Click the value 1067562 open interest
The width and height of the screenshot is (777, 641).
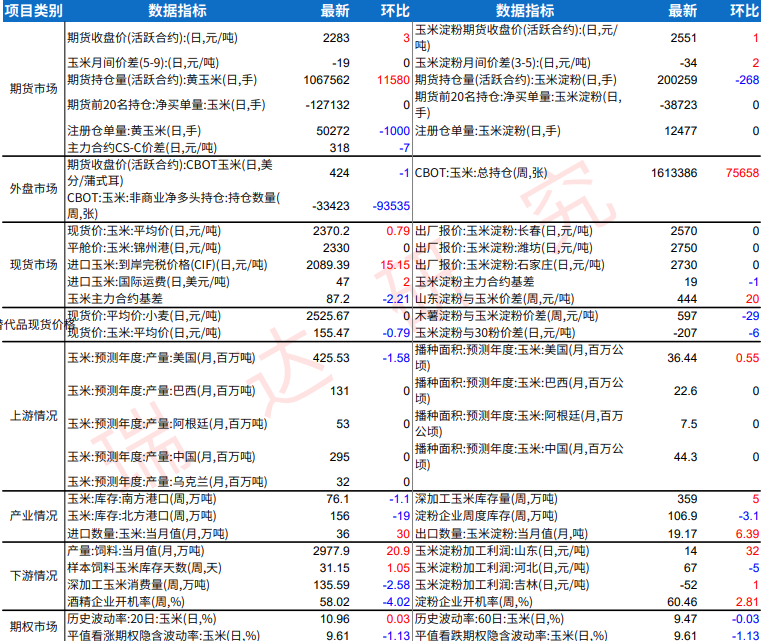coord(327,80)
